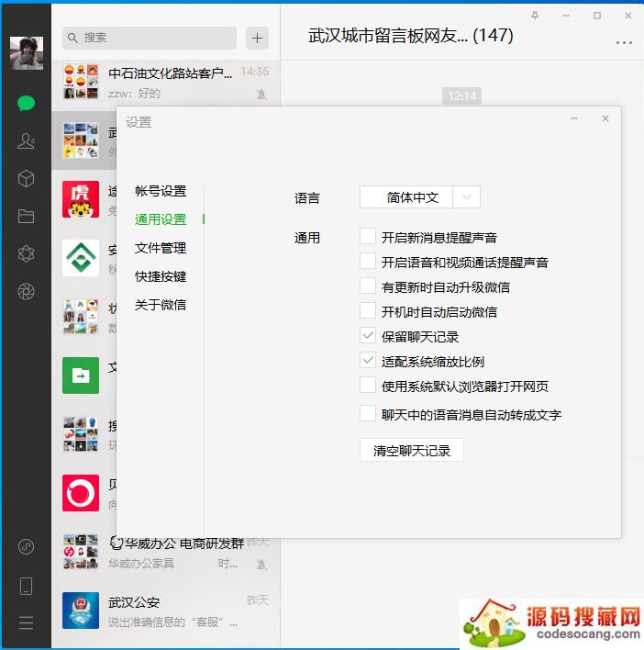Open the Moments flower icon in sidebar
The height and width of the screenshot is (650, 644).
point(26,253)
